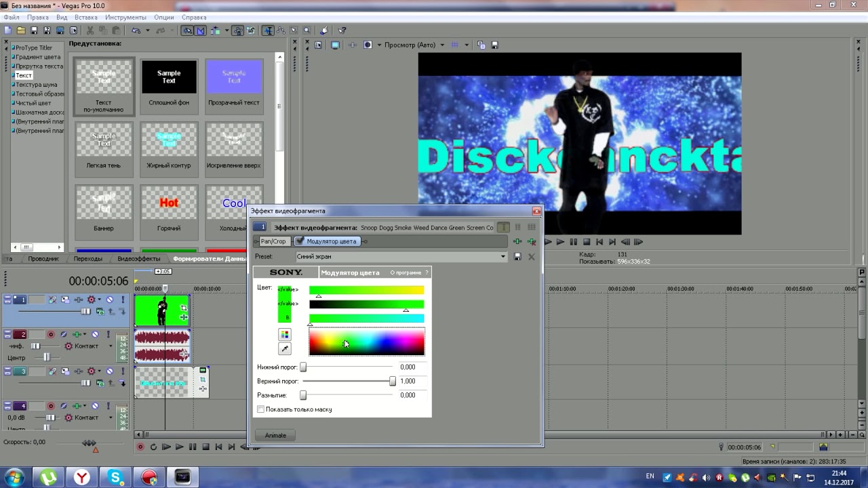Click the Верхний порог slider handle
The height and width of the screenshot is (488, 868).
[393, 382]
